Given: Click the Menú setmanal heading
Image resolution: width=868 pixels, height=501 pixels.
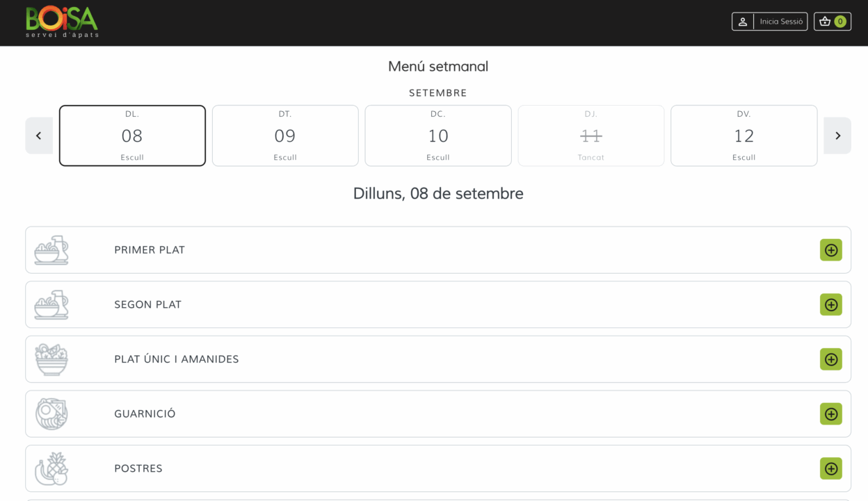Looking at the screenshot, I should (x=438, y=67).
